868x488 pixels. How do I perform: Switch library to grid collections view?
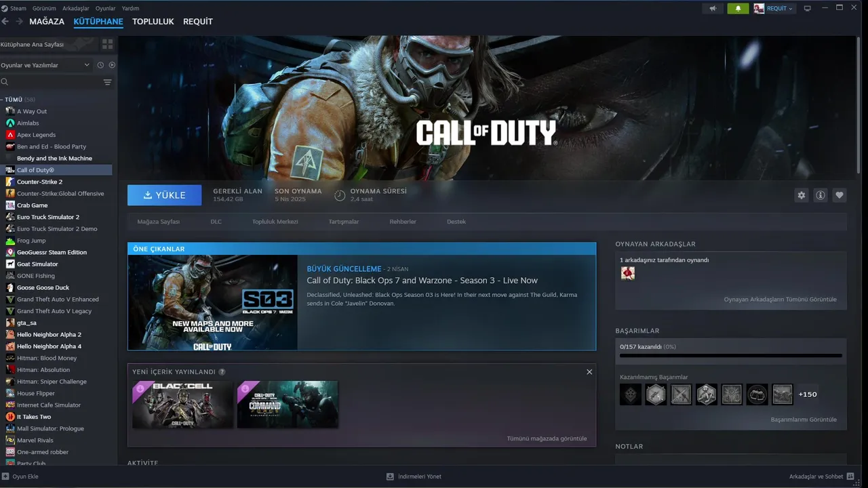tap(107, 44)
